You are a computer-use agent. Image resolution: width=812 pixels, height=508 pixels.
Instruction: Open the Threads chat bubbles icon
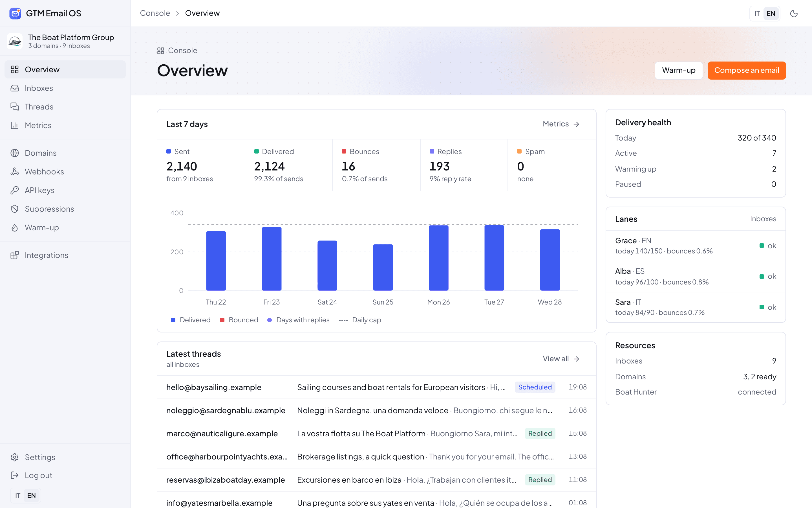coord(14,107)
